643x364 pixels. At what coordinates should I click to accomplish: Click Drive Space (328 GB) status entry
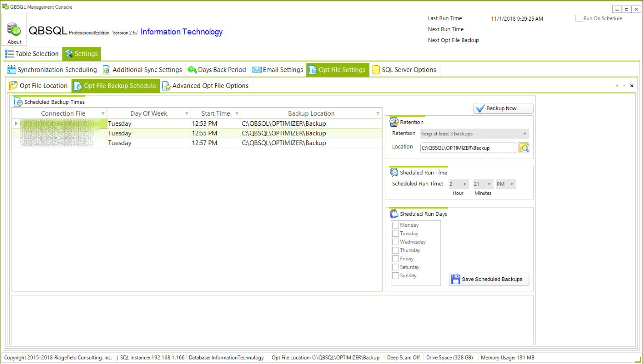pos(449,358)
